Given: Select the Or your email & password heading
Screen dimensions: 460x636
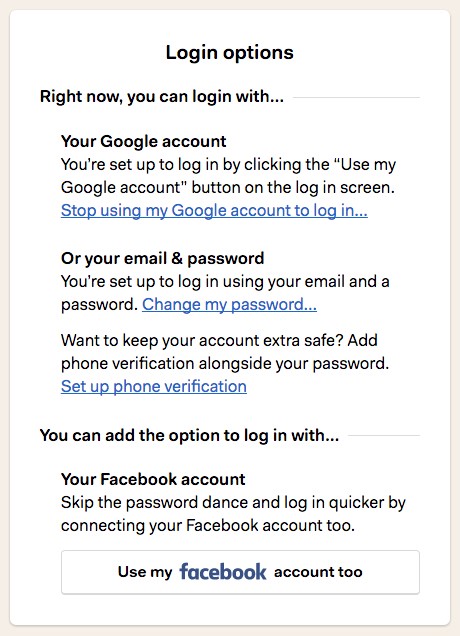Looking at the screenshot, I should (x=162, y=258).
